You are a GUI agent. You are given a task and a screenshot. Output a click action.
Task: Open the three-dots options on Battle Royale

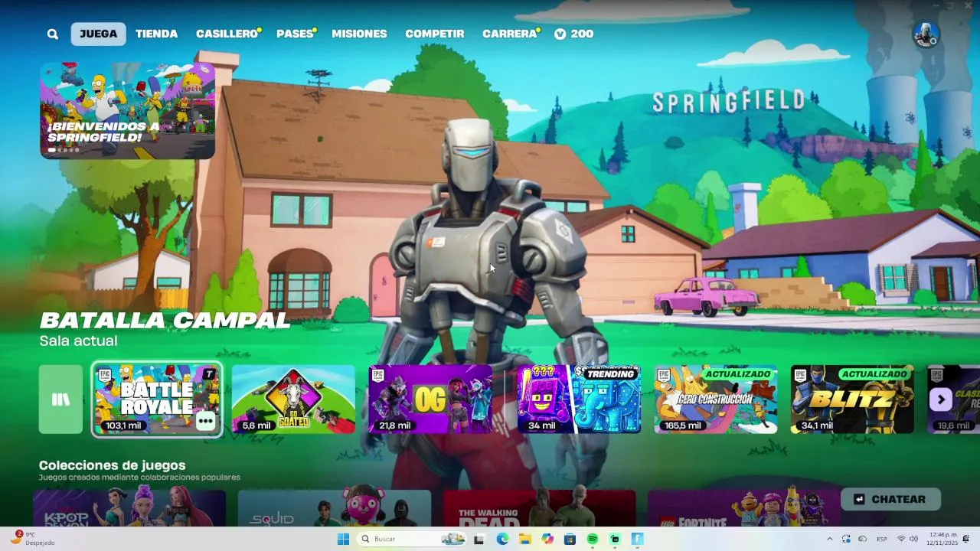205,421
